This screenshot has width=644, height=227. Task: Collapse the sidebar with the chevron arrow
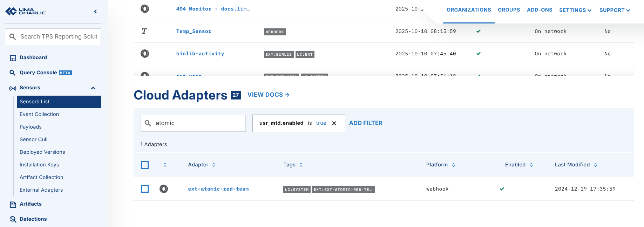click(95, 12)
